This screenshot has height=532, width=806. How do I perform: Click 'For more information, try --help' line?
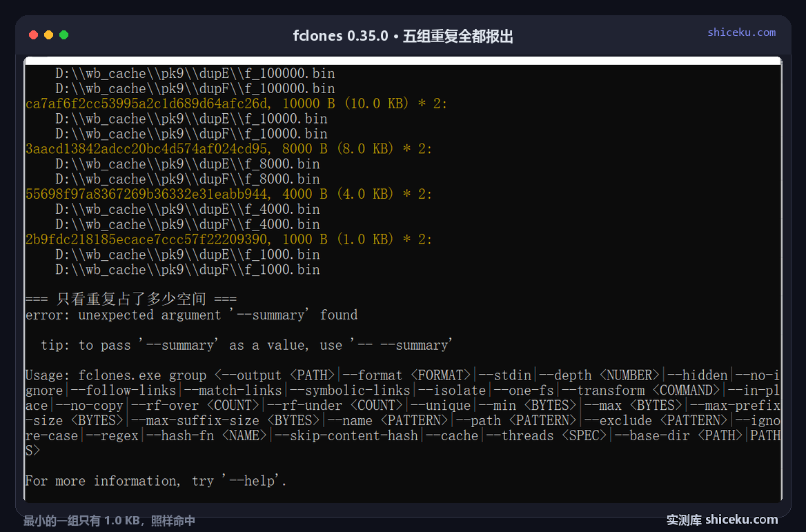tap(156, 481)
